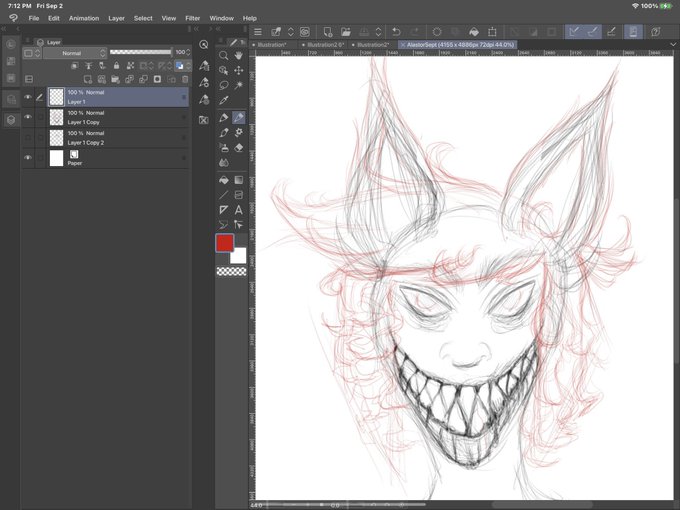680x510 pixels.
Task: Open the Layer menu
Action: (116, 18)
